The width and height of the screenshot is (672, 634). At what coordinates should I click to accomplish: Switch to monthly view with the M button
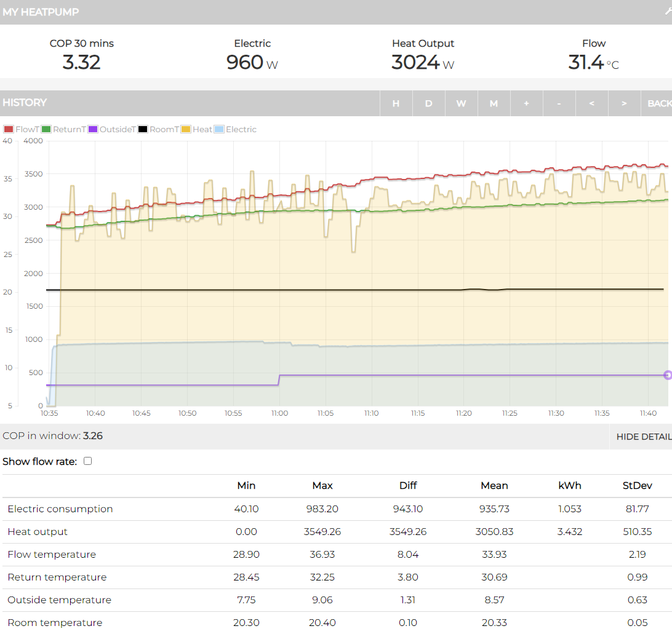click(494, 103)
